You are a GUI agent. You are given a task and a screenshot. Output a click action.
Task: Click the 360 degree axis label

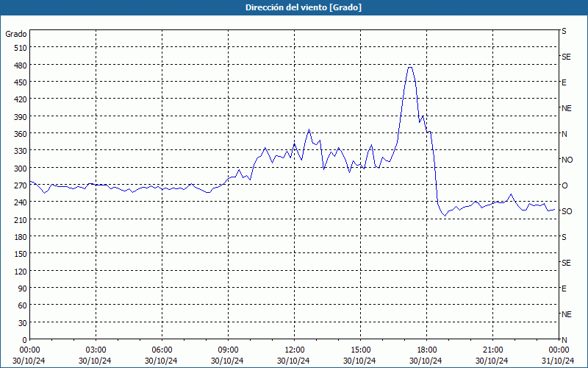click(x=21, y=134)
